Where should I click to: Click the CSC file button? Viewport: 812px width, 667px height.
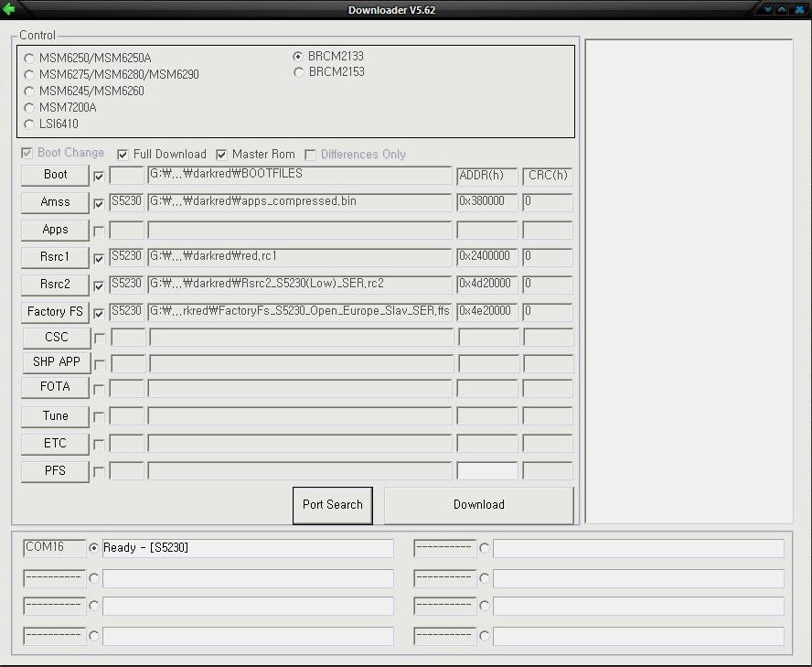pyautogui.click(x=56, y=338)
